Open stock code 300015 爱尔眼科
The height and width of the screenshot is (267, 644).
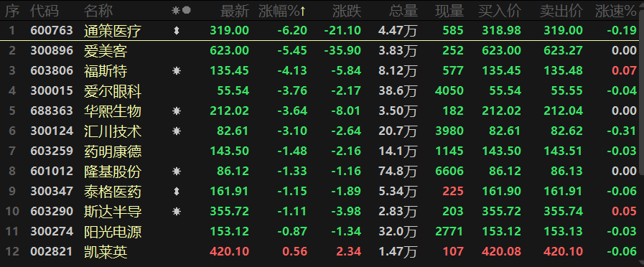tap(52, 90)
